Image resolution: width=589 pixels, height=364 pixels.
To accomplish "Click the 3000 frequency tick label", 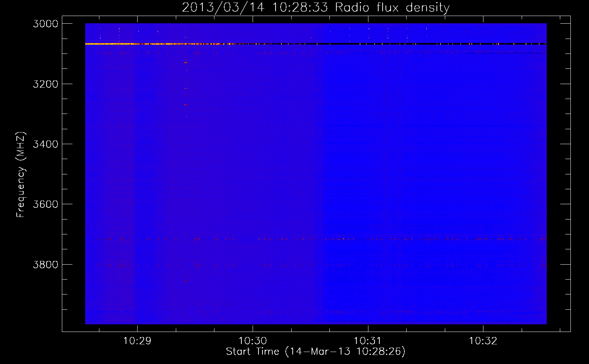I will [x=46, y=24].
